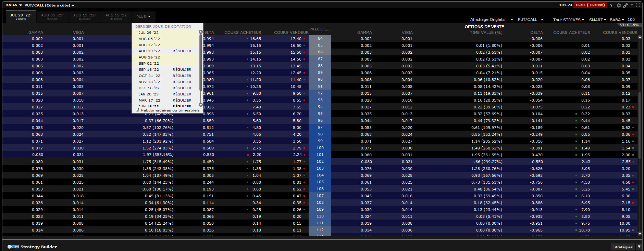Click the fullscreen expand window icon
644x251 pixels.
coord(638,5)
